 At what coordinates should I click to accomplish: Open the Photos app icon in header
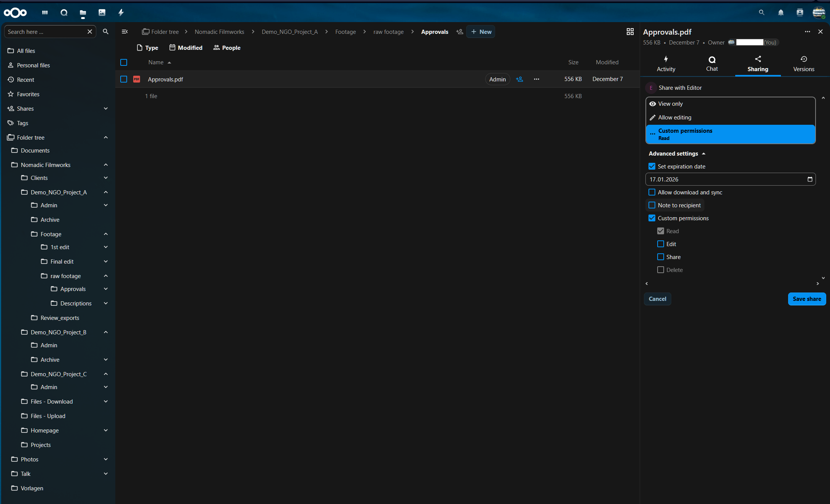point(102,13)
